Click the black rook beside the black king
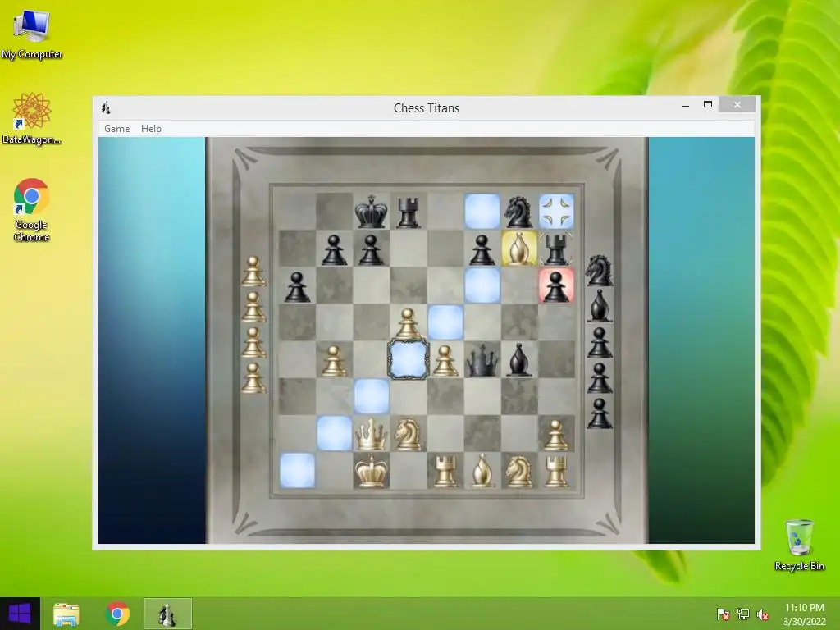The height and width of the screenshot is (630, 840). click(409, 212)
